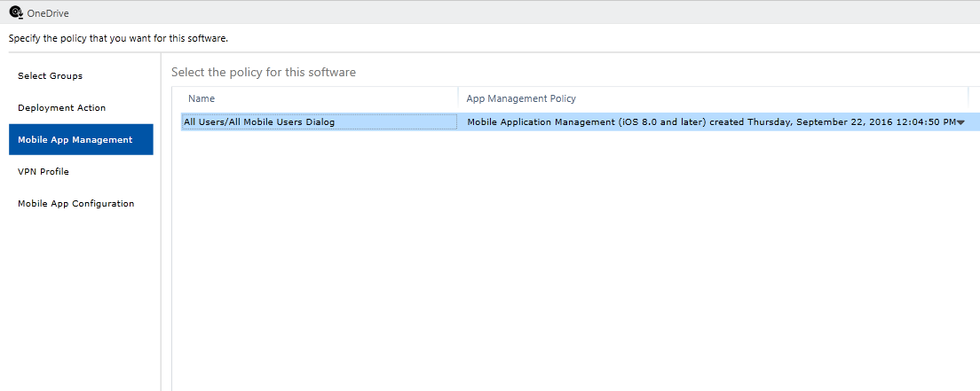Click the Mobile Application Management policy value
The image size is (980, 391).
pos(711,121)
